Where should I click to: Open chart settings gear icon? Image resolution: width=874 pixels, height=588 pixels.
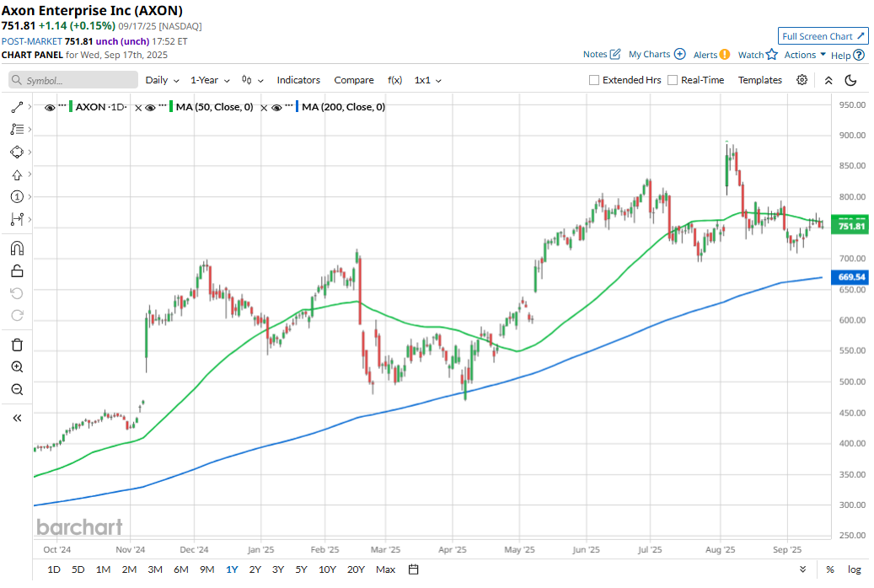802,80
